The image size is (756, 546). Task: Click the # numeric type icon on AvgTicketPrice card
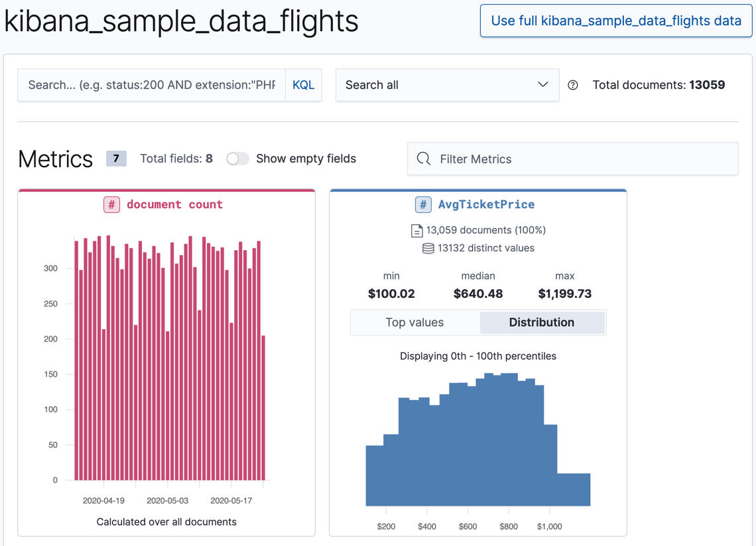coord(423,204)
